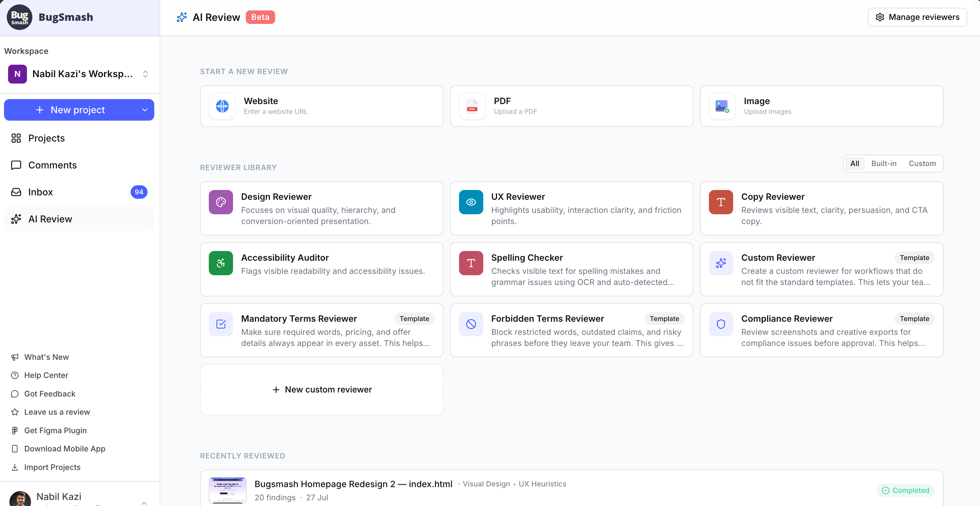This screenshot has width=980, height=506.
Task: Click the Comments speech bubble icon
Action: tap(16, 165)
